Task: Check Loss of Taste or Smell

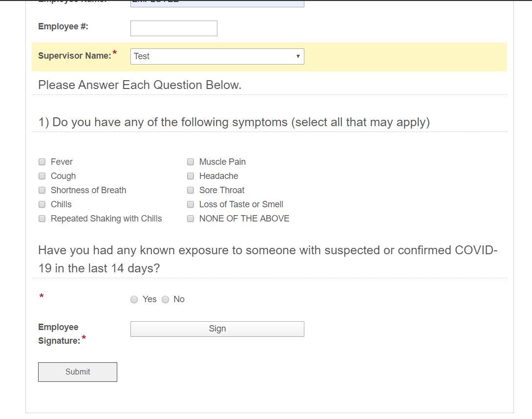Action: coord(191,204)
